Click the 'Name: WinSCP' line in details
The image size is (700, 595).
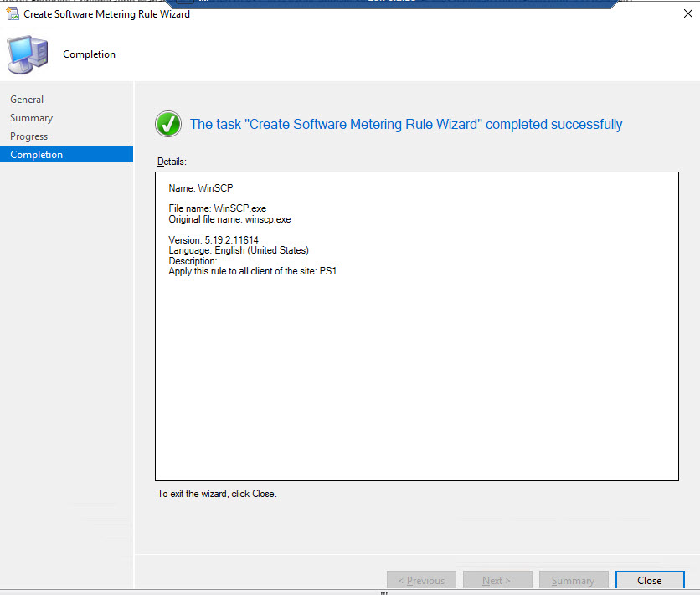point(201,189)
